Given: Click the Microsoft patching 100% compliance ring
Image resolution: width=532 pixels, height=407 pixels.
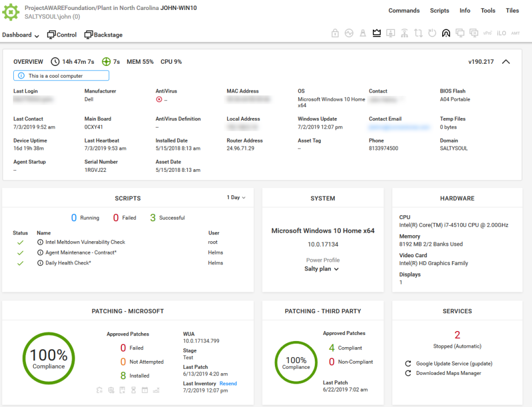Looking at the screenshot, I should pos(48,358).
